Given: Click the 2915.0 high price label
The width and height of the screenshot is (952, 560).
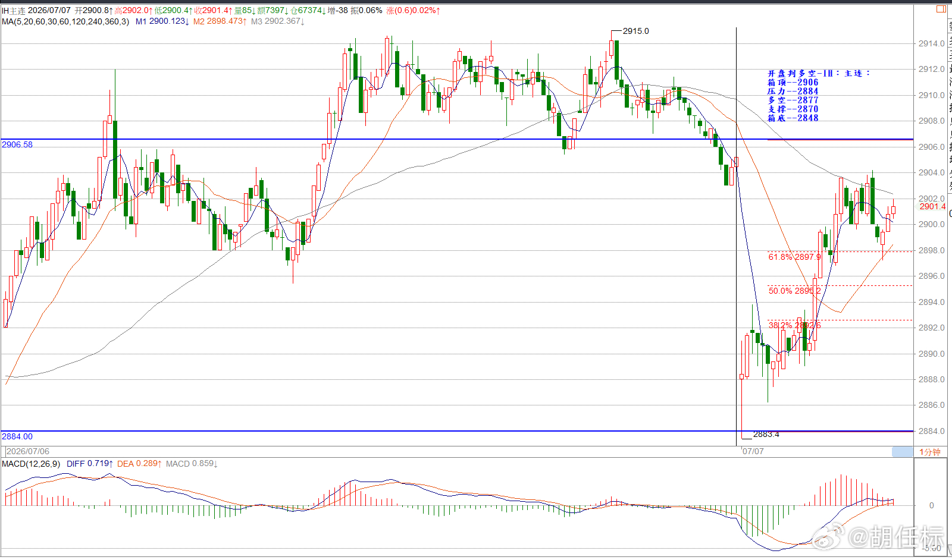Looking at the screenshot, I should [x=636, y=31].
